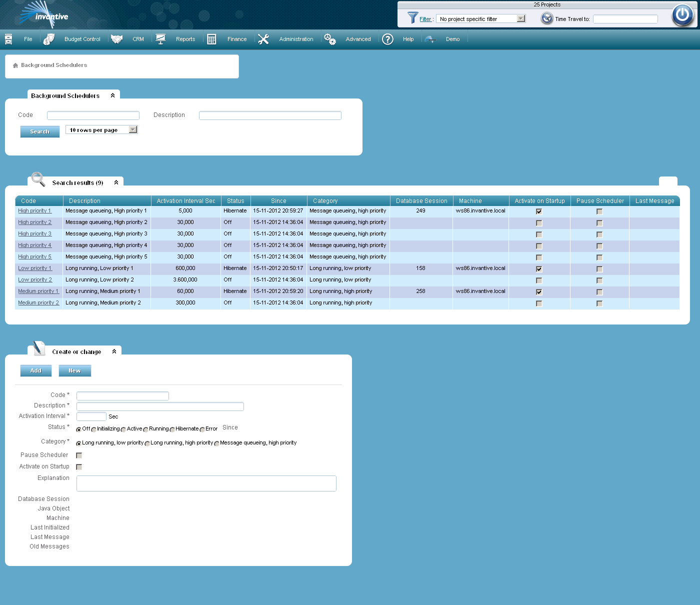
Task: Click the Time Travel to input field
Action: (x=625, y=19)
